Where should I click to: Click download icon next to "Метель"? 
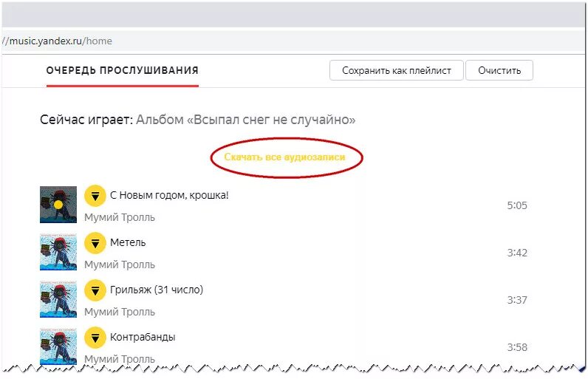click(95, 243)
